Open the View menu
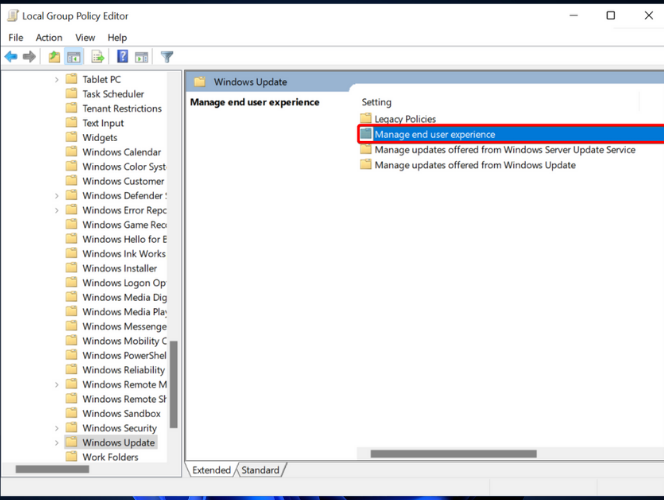The image size is (664, 500). click(85, 38)
